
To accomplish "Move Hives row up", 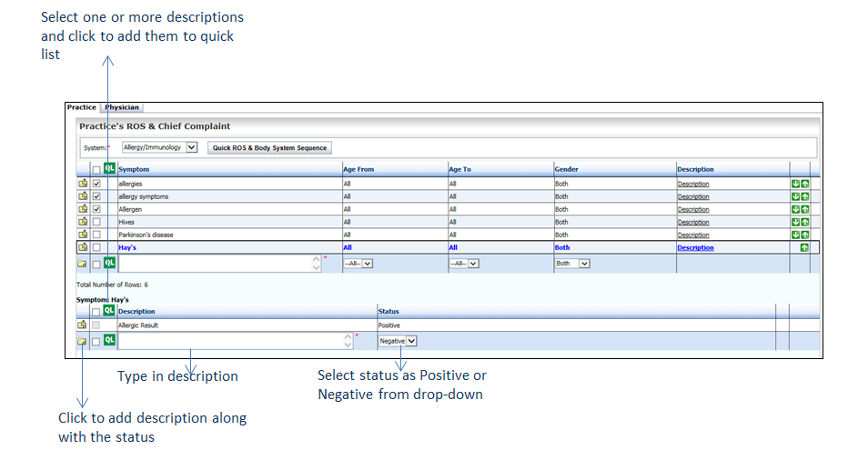I will pyautogui.click(x=804, y=222).
